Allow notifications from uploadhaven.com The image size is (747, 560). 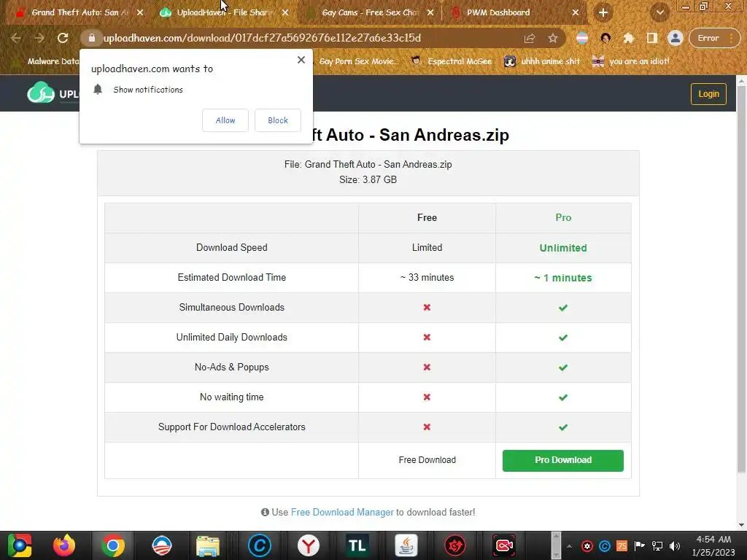[x=225, y=120]
